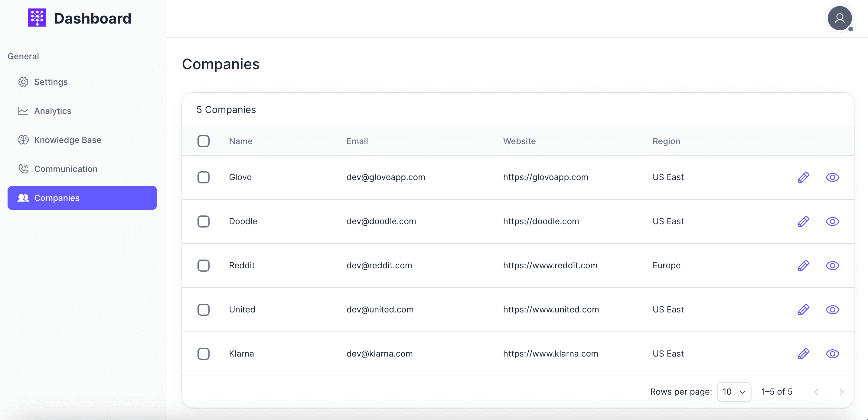Open the user profile avatar
The width and height of the screenshot is (868, 420).
tap(839, 18)
